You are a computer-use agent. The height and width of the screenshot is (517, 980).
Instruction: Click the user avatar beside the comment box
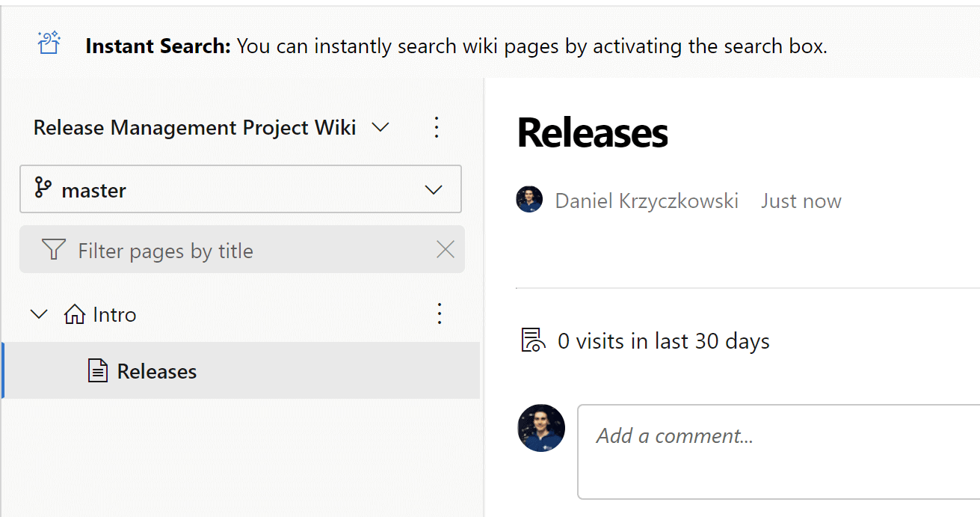tap(541, 428)
